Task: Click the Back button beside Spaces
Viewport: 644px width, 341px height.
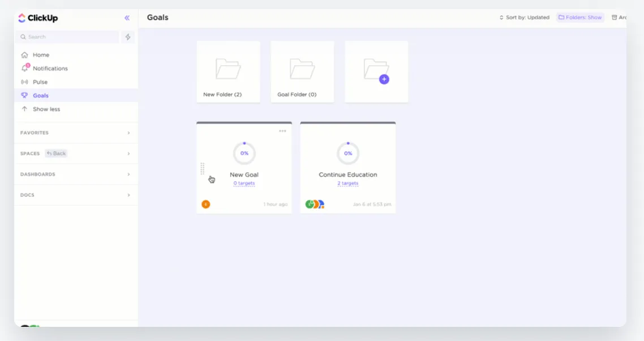Action: [56, 154]
